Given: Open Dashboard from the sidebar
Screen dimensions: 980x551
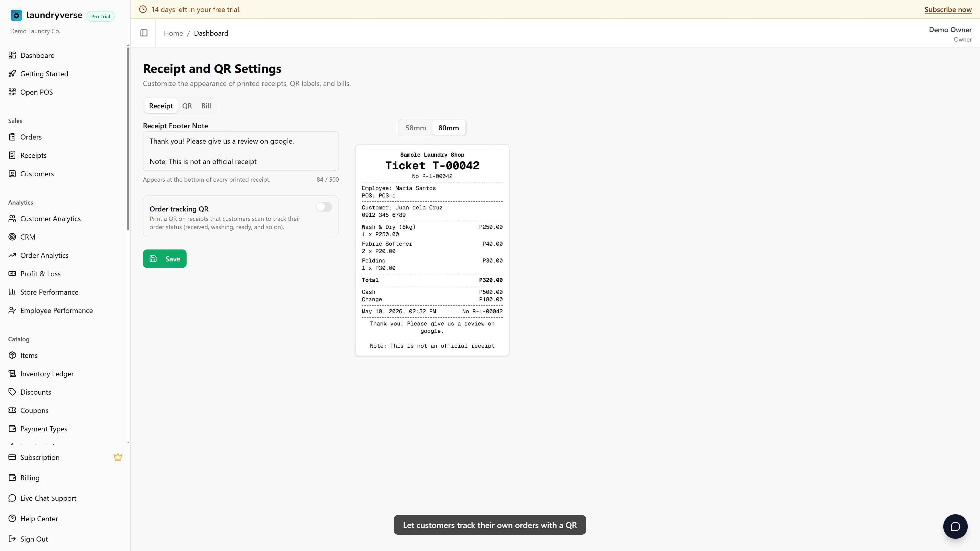Looking at the screenshot, I should (x=37, y=55).
